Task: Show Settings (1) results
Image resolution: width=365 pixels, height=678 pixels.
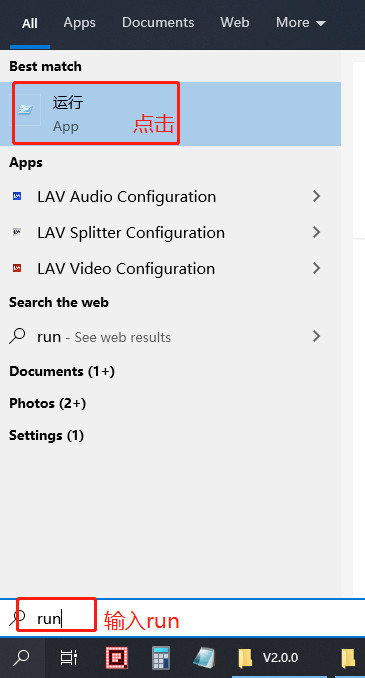Action: 46,435
